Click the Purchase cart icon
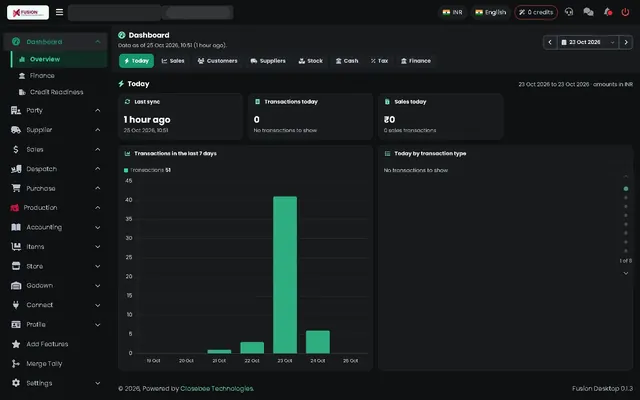Image resolution: width=640 pixels, height=400 pixels. coord(16,188)
